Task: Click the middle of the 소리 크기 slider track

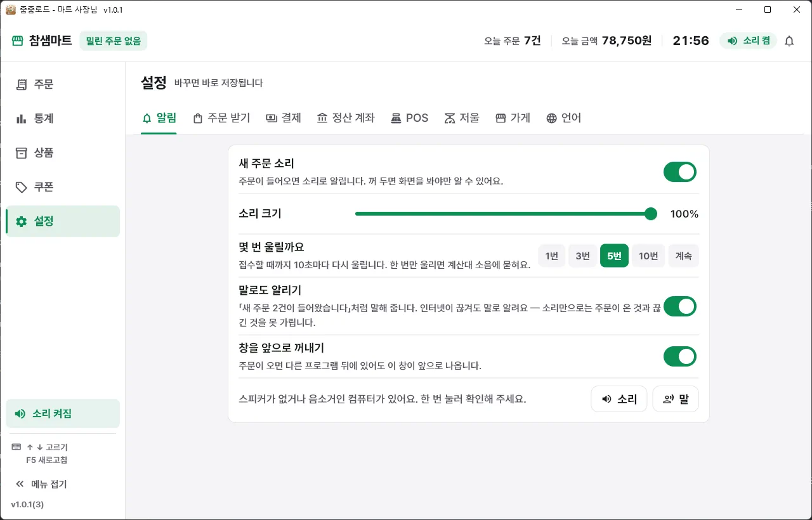Action: (x=506, y=214)
